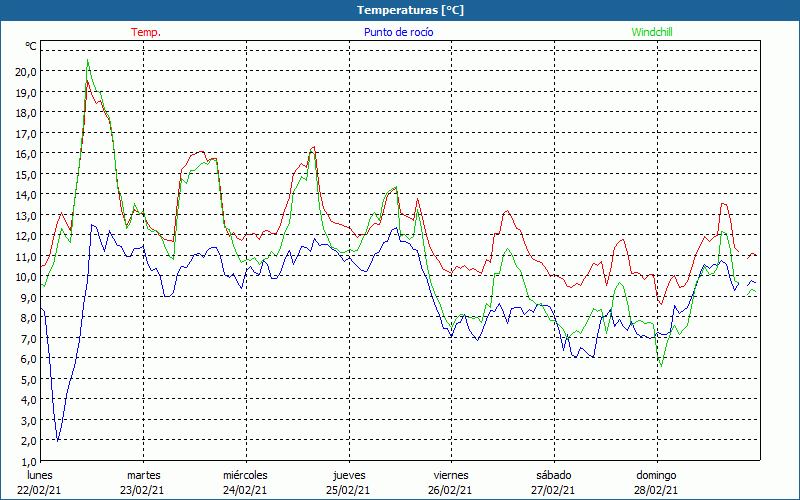The image size is (800, 500).
Task: Click the 9,0 value on the y-axis
Action: tap(28, 297)
